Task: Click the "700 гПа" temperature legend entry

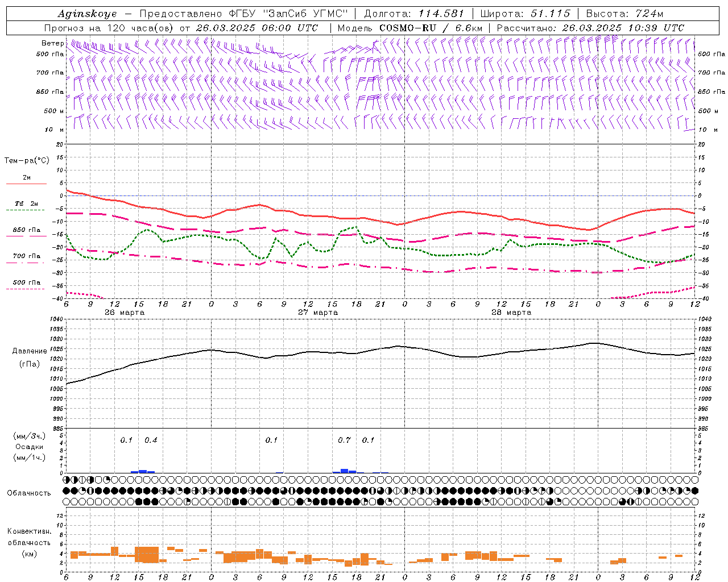Action: pos(27,256)
